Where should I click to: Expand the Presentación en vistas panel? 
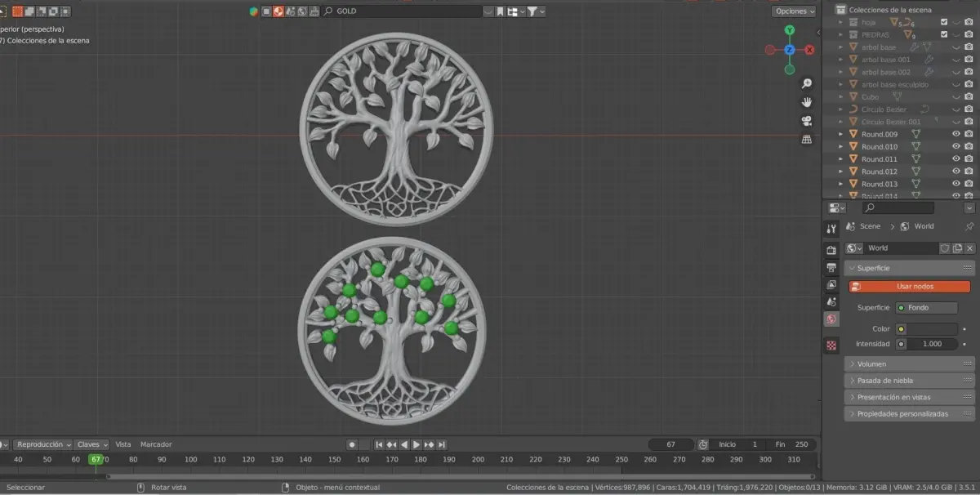[x=910, y=397]
